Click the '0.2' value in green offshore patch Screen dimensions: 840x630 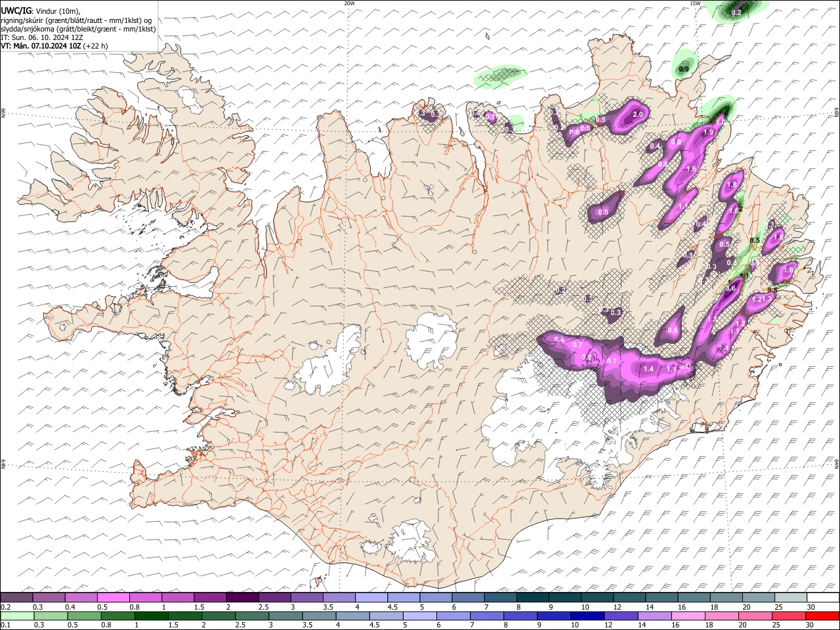736,12
